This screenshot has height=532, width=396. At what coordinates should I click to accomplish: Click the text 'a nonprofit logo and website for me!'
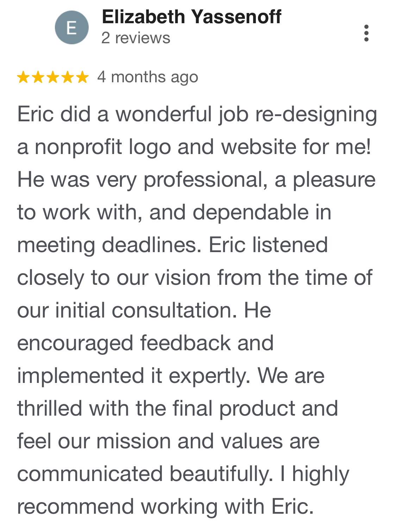click(x=194, y=147)
